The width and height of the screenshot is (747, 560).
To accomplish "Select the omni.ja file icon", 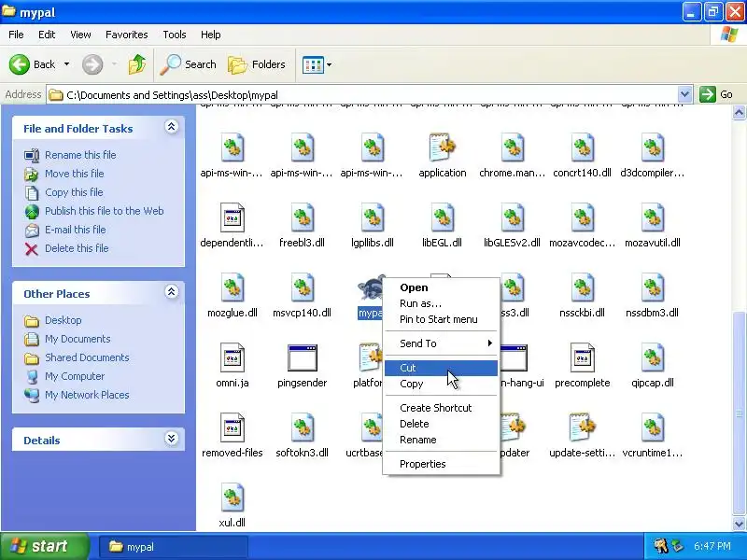I will [233, 358].
